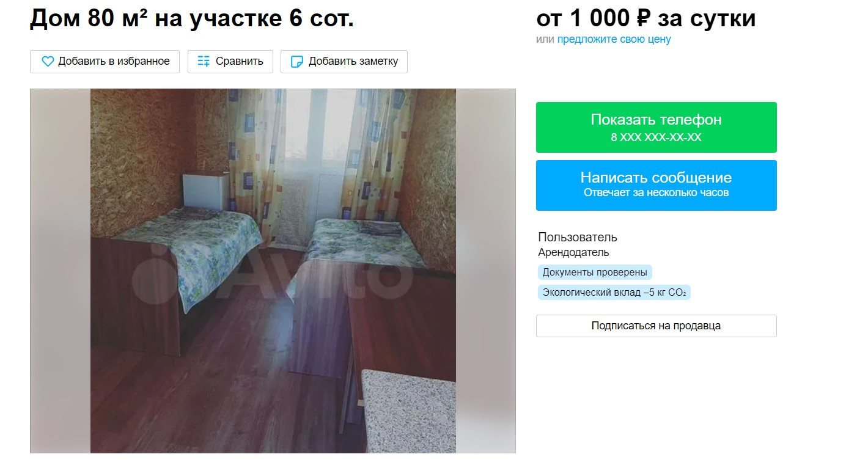This screenshot has height=468, width=868.
Task: Click the heart icon for favorites
Action: (x=48, y=62)
